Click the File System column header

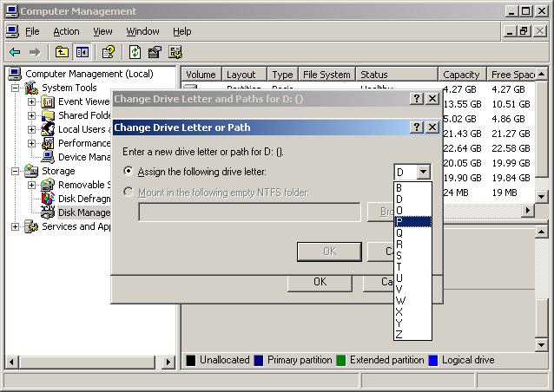coord(326,75)
